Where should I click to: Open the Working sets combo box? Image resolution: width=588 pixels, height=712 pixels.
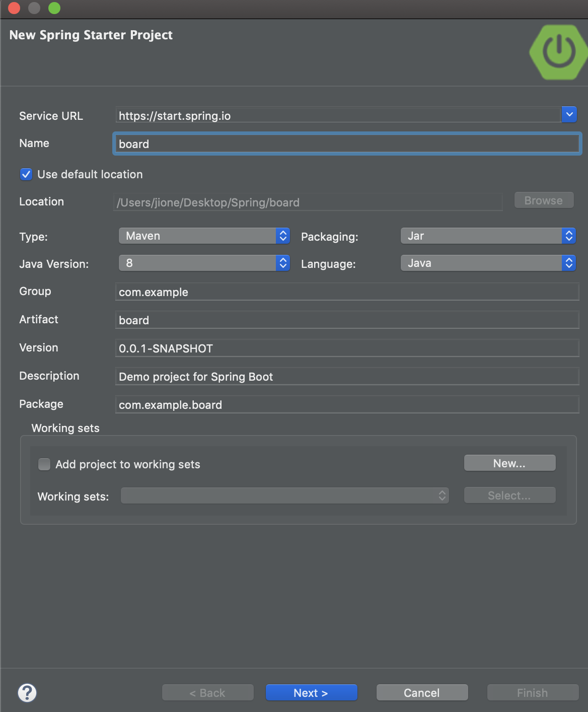(285, 495)
